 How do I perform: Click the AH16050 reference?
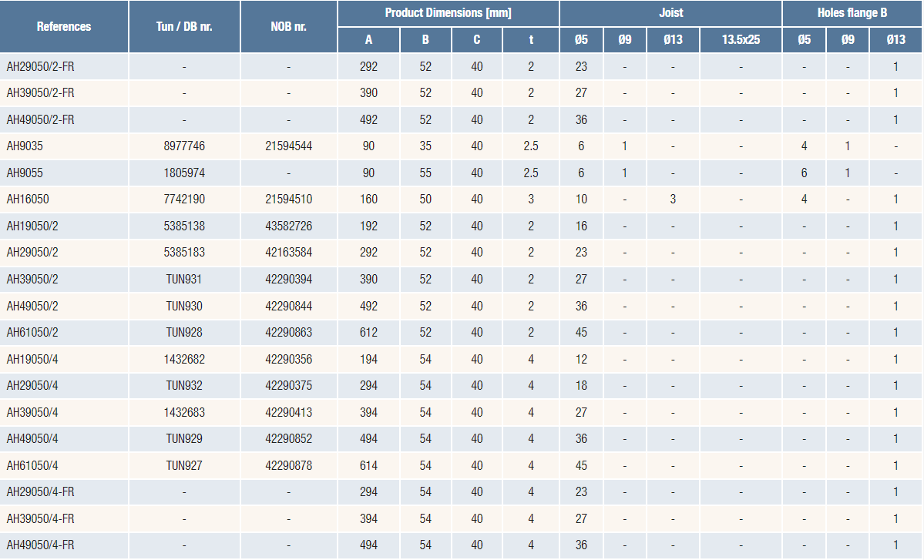point(28,200)
